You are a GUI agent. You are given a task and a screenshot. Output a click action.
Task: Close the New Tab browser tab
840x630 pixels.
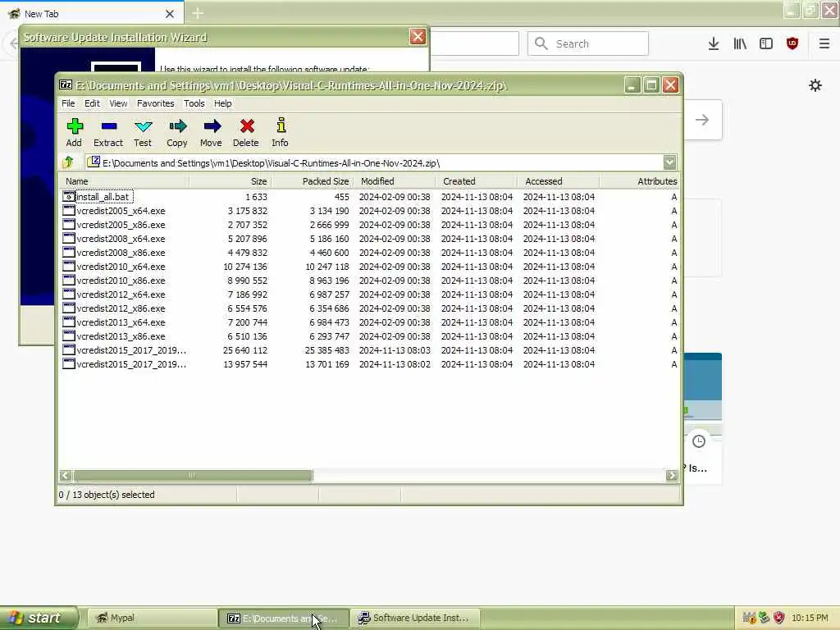170,14
